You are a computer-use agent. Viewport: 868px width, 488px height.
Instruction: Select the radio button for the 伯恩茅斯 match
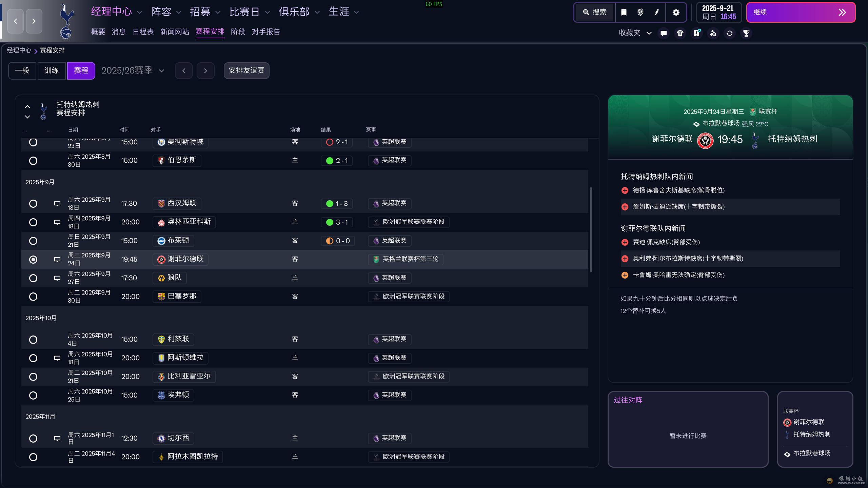(33, 161)
